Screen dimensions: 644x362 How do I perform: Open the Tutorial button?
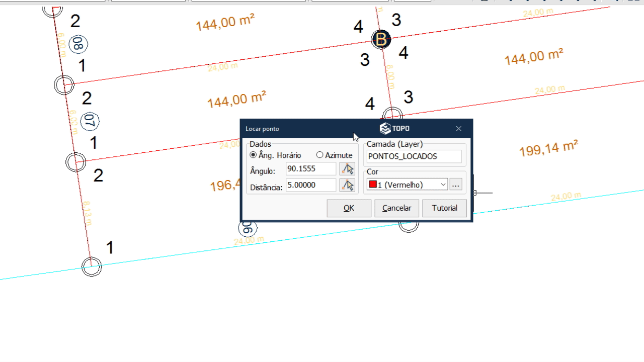[444, 208]
